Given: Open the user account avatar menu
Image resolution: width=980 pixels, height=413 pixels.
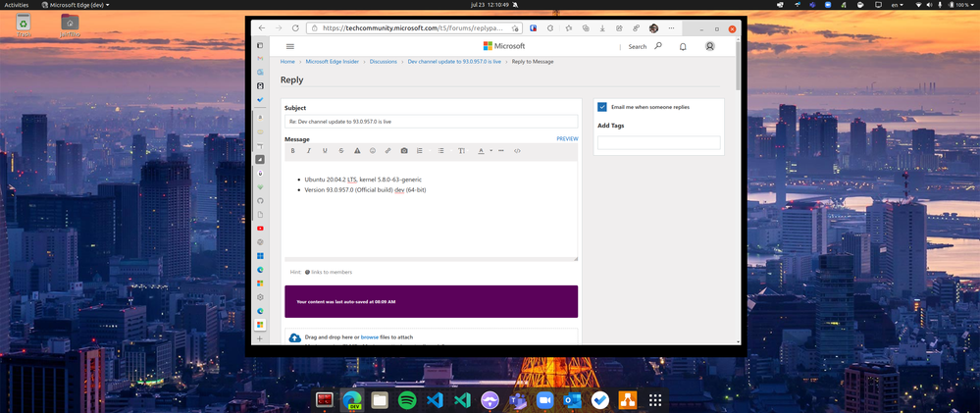Looking at the screenshot, I should [x=709, y=46].
